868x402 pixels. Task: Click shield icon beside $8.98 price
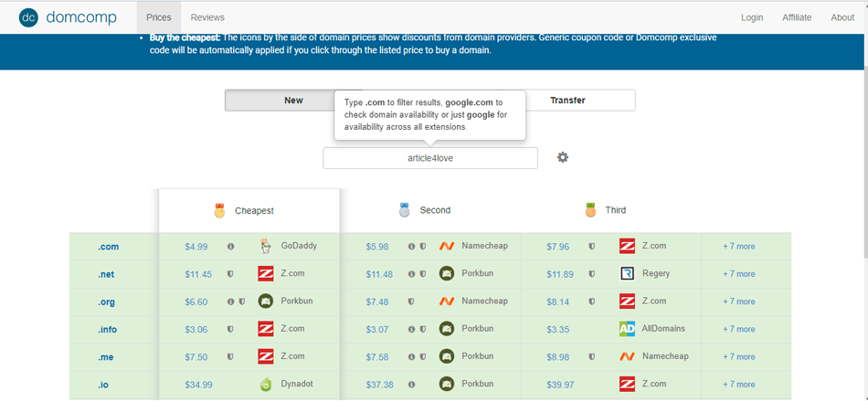point(592,357)
